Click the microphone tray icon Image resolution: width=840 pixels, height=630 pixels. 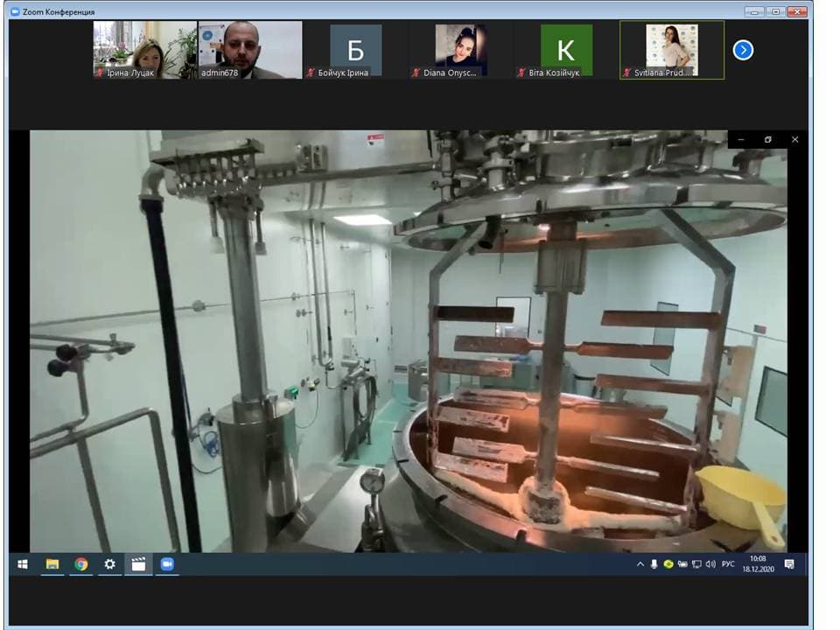654,564
